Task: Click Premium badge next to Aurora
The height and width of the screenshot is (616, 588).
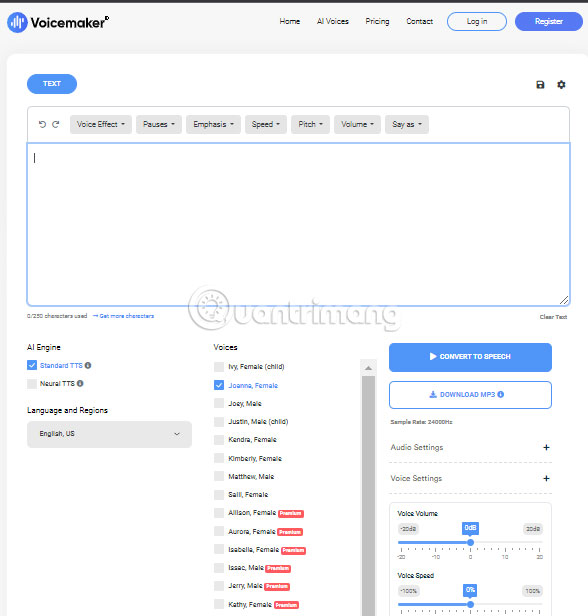Action: (290, 532)
